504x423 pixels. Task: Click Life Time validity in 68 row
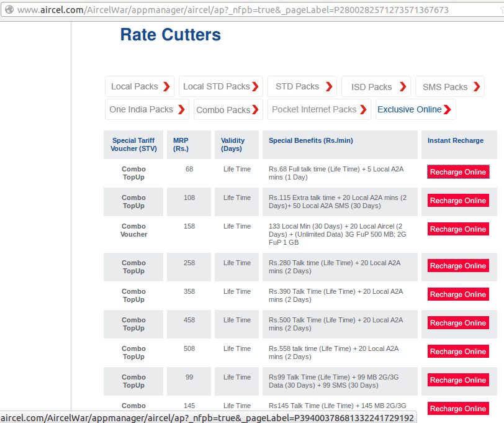237,169
